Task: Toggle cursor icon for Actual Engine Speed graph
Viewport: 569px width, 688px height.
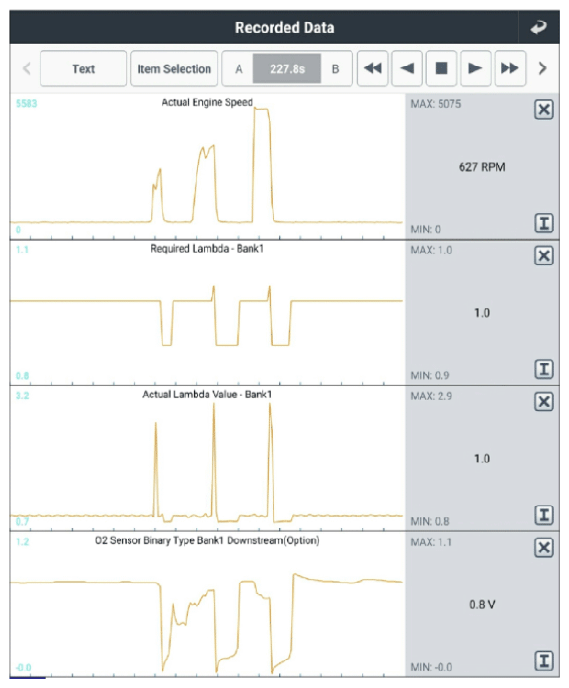Action: pyautogui.click(x=544, y=223)
